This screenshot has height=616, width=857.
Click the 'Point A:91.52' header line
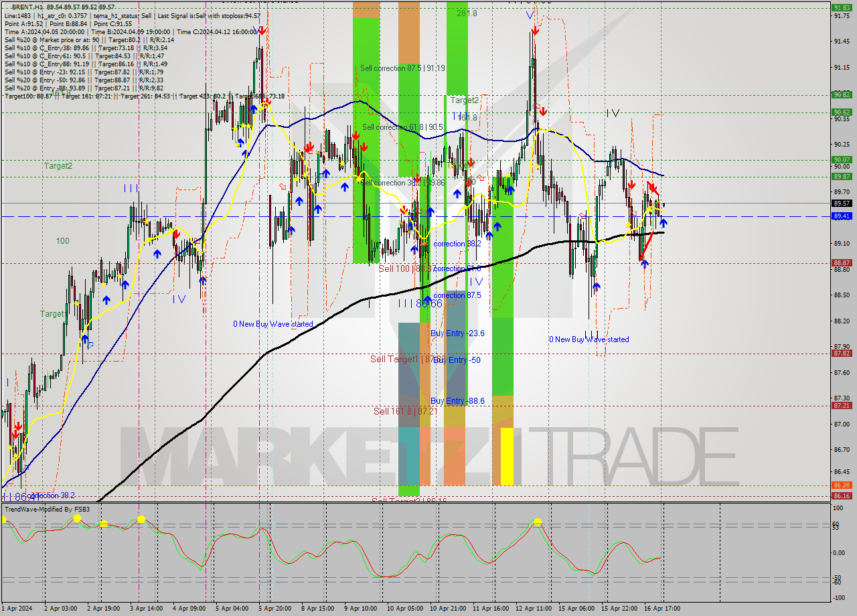(68, 23)
